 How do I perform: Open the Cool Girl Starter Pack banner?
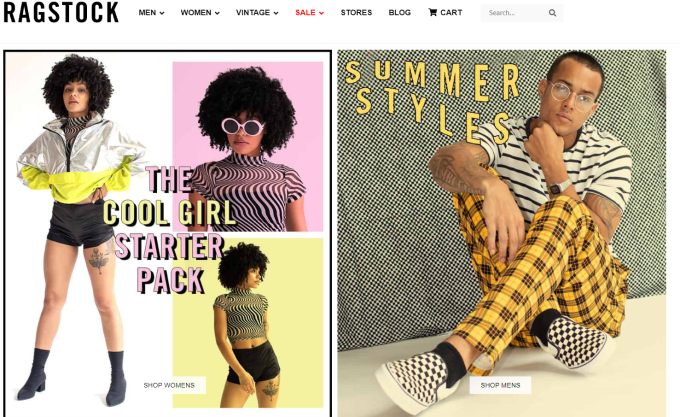(167, 234)
